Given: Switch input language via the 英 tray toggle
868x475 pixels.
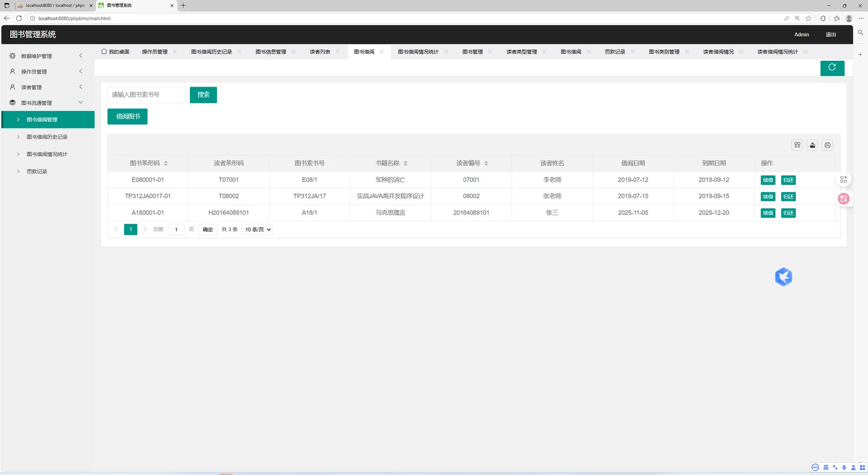Looking at the screenshot, I should [825, 468].
